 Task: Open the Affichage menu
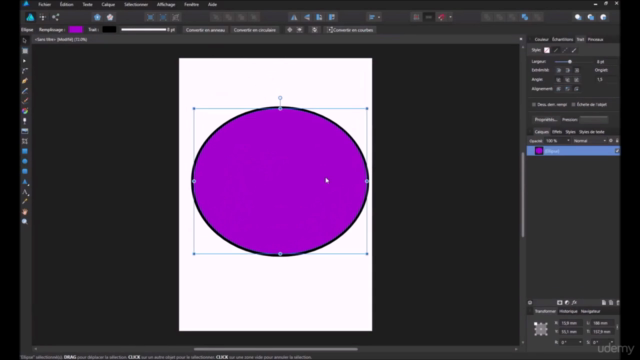pos(166,4)
